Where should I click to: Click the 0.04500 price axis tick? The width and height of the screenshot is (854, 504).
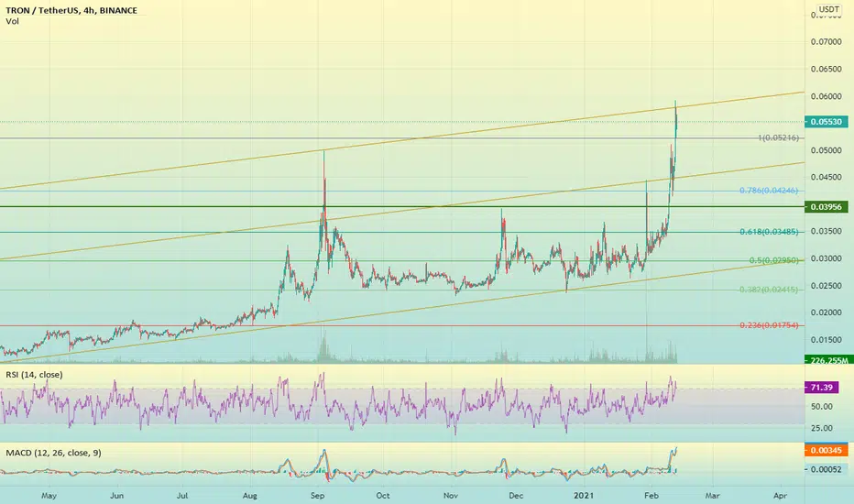coord(826,177)
